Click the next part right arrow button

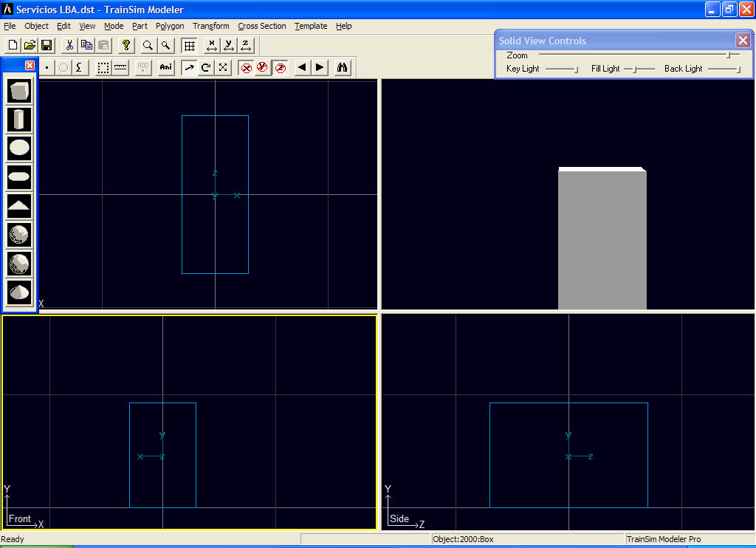pos(320,68)
